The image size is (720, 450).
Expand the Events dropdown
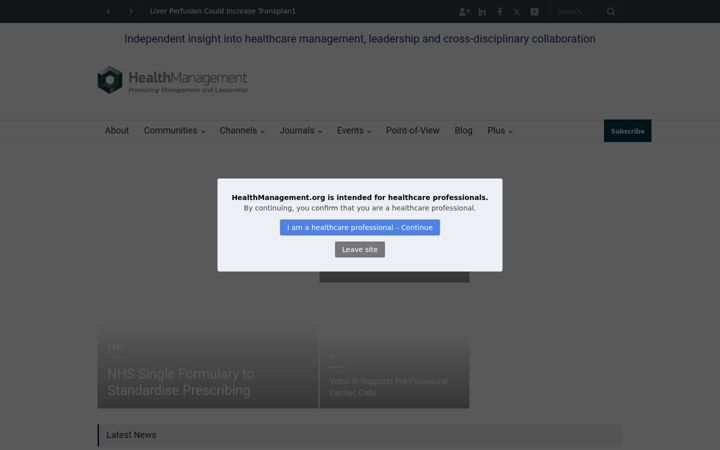coord(354,130)
